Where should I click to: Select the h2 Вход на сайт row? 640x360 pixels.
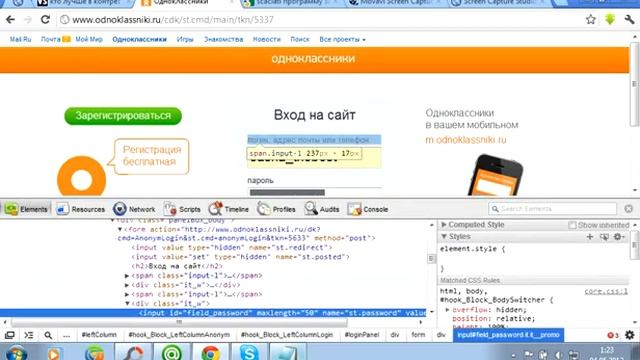[x=178, y=266]
